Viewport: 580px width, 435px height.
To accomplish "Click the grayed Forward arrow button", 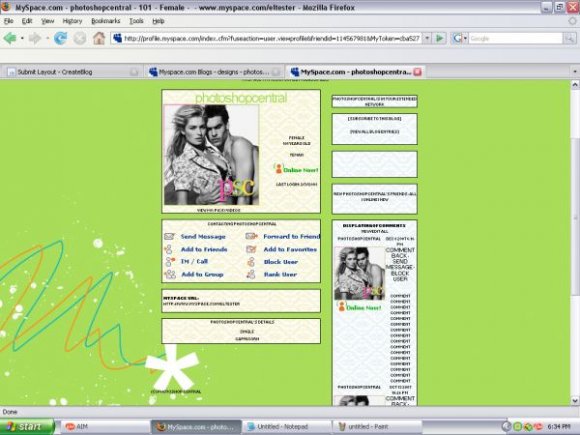I will click(x=35, y=38).
